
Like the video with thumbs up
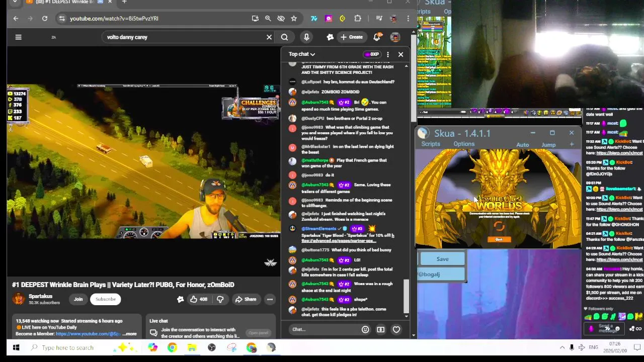point(198,299)
